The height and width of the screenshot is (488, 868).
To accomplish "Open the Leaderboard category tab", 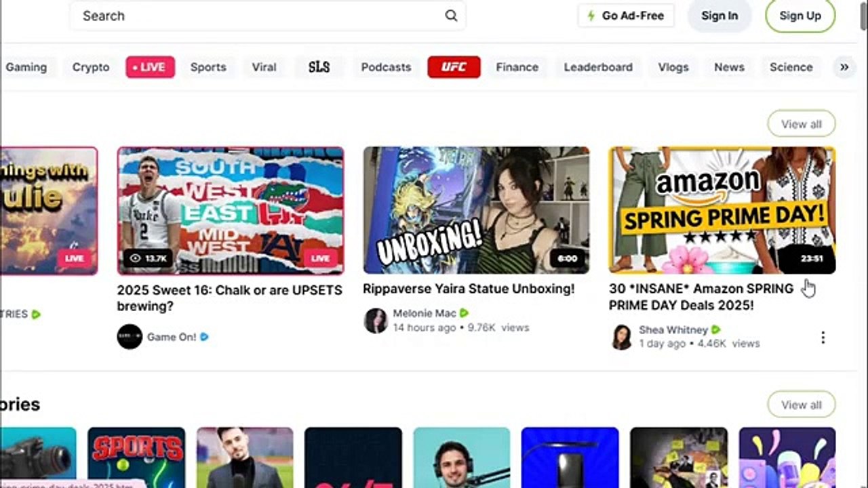I will tap(598, 67).
